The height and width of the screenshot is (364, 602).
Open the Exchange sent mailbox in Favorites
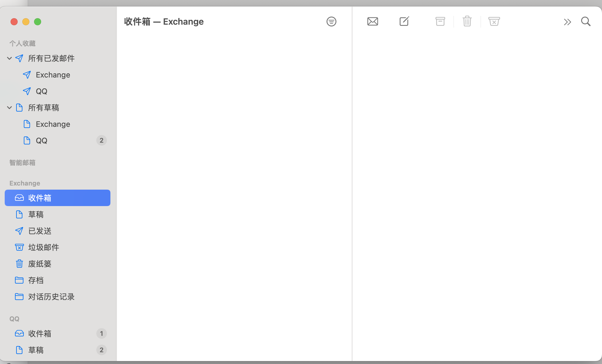[x=53, y=75]
